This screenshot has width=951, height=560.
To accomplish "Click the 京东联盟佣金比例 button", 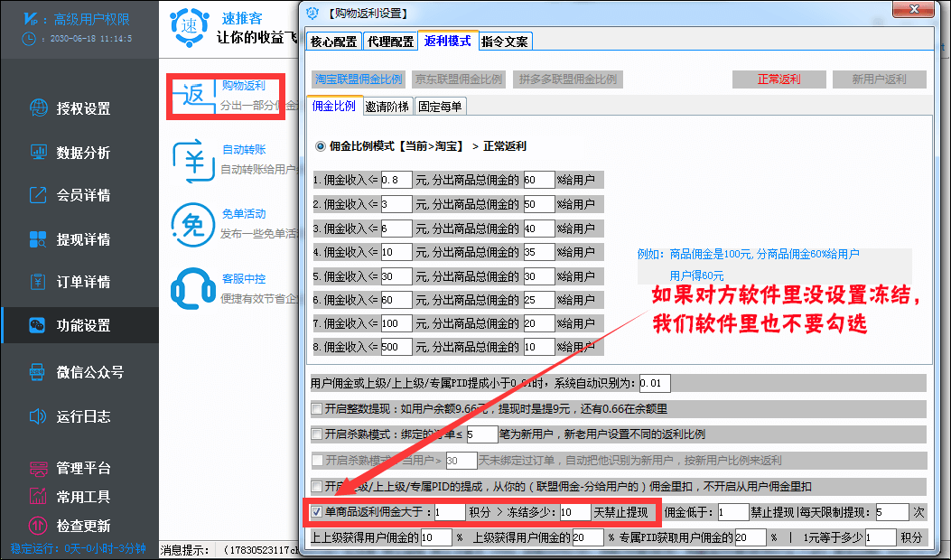I will pos(459,79).
